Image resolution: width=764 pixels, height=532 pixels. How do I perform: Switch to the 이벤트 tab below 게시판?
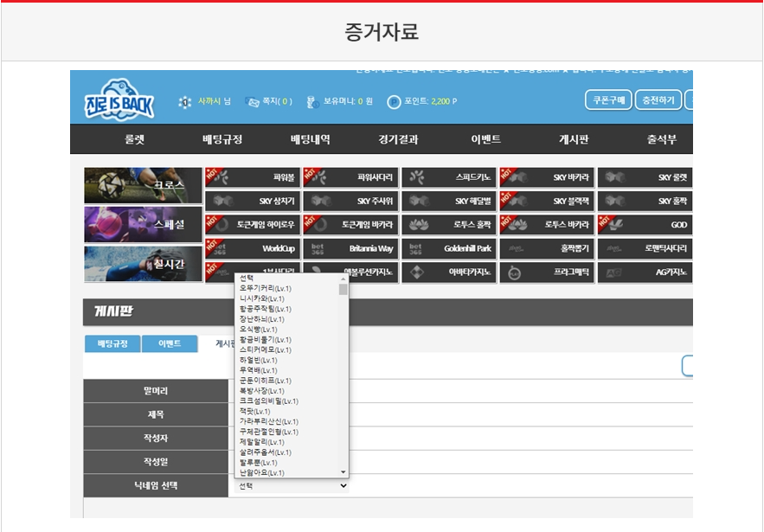click(170, 343)
